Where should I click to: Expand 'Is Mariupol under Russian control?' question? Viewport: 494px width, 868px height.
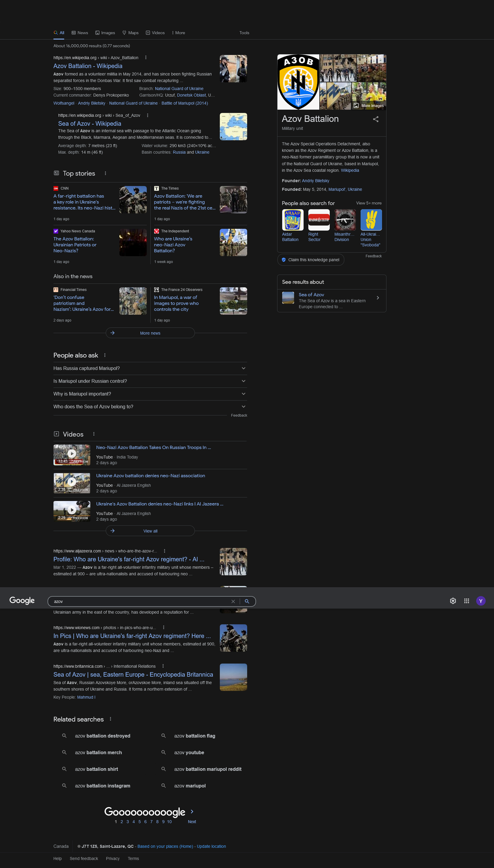point(150,381)
